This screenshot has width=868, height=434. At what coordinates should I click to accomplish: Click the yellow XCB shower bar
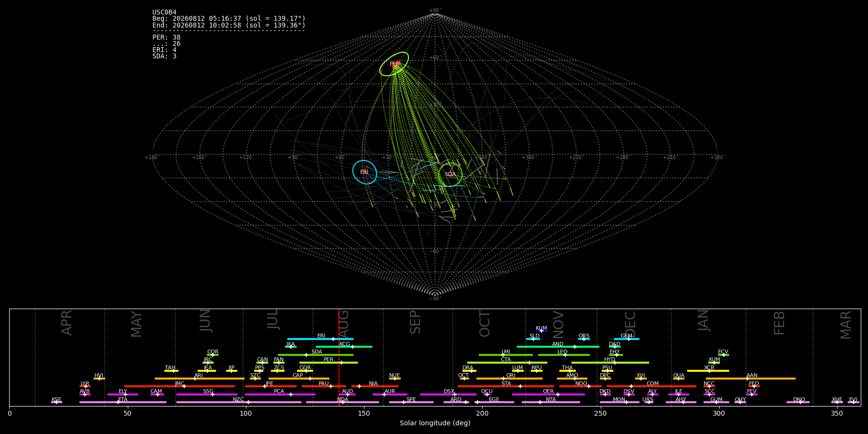(708, 371)
